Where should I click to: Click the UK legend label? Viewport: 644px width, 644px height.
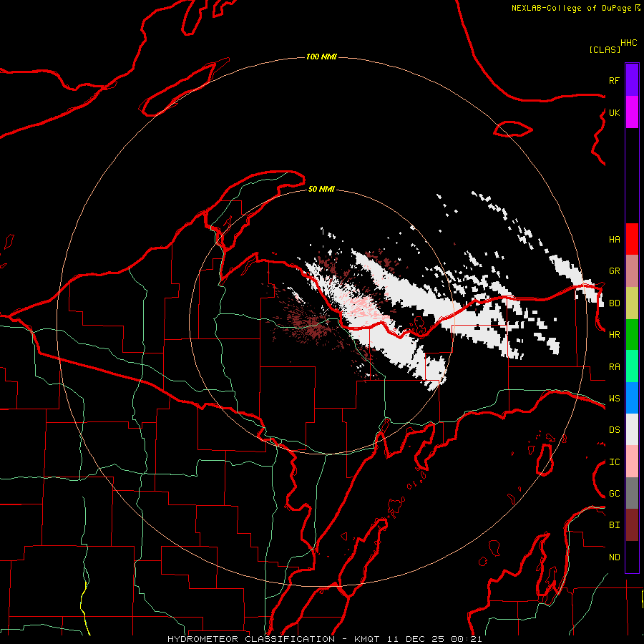point(615,112)
